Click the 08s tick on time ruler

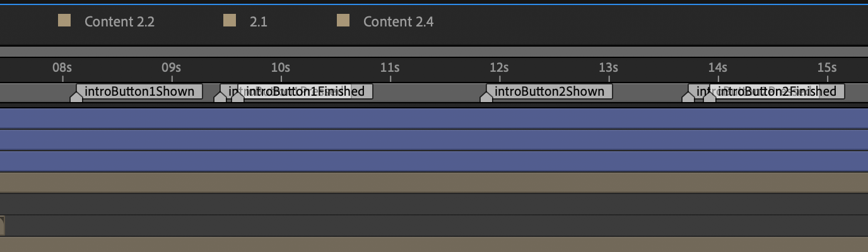click(x=62, y=68)
